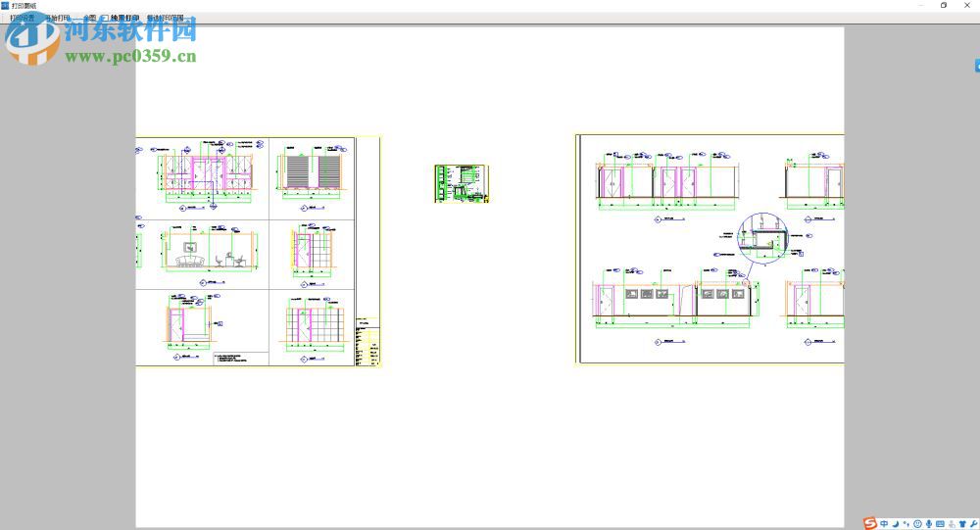
Task: Toggle the 纯黑打印 pure black checkbox
Action: [106, 19]
